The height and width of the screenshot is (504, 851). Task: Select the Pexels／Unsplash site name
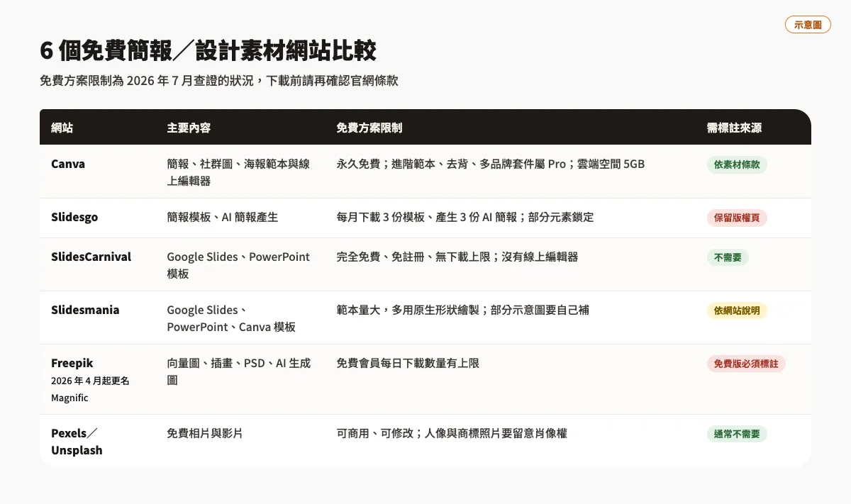pos(77,442)
